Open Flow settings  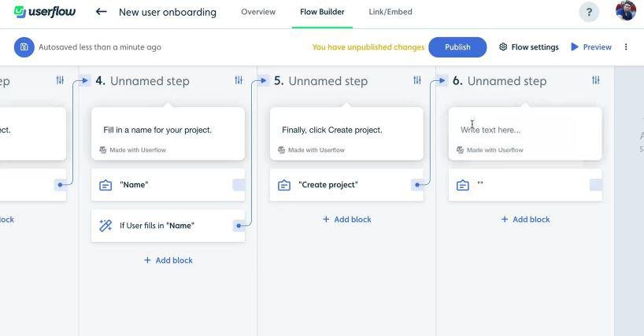pyautogui.click(x=529, y=47)
